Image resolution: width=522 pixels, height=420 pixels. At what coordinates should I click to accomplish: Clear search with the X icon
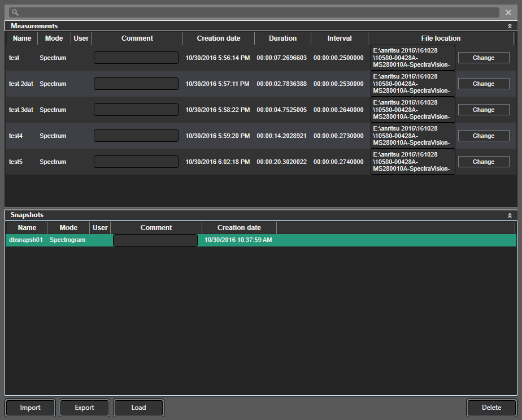(x=508, y=12)
